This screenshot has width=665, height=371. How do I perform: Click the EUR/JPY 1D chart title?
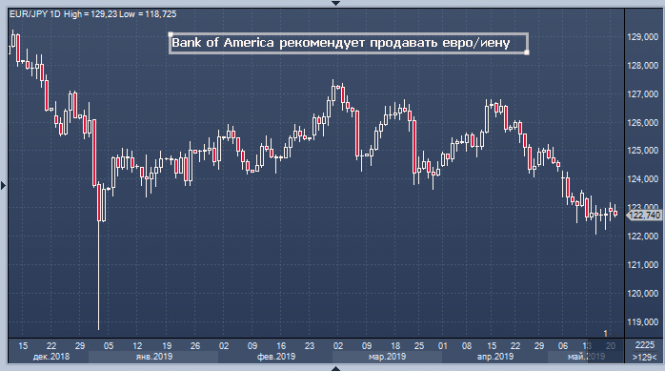pos(35,14)
